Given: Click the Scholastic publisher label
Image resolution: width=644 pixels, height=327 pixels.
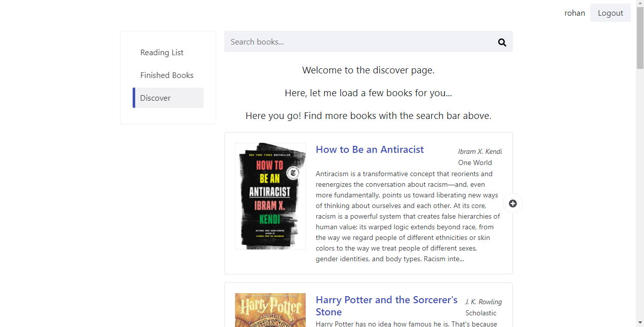Looking at the screenshot, I should click(x=480, y=313).
